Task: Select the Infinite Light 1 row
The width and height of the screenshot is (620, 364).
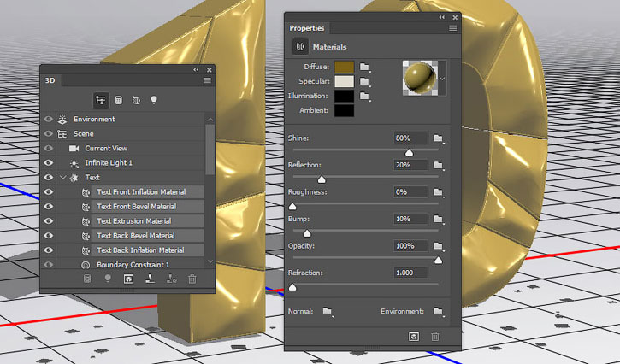Action: [x=130, y=163]
